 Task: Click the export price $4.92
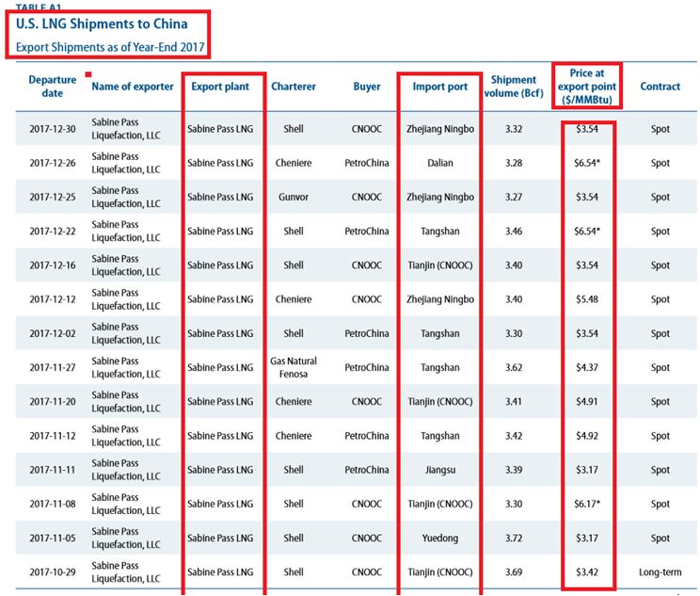(587, 436)
